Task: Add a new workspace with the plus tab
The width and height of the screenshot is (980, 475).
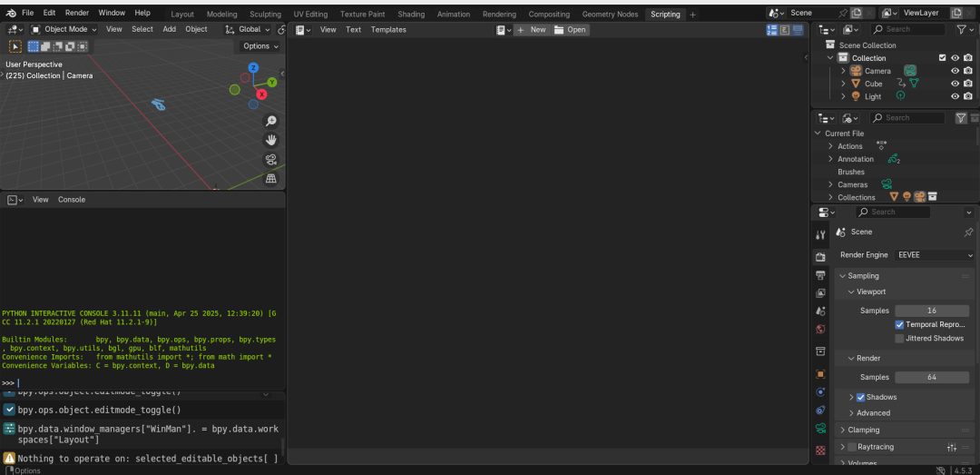Action: point(692,15)
